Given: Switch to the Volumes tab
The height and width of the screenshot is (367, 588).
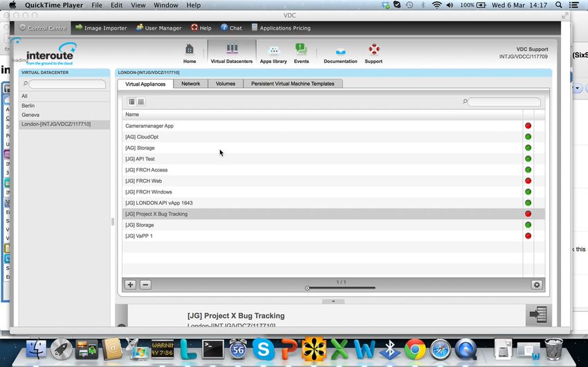Looking at the screenshot, I should point(226,84).
